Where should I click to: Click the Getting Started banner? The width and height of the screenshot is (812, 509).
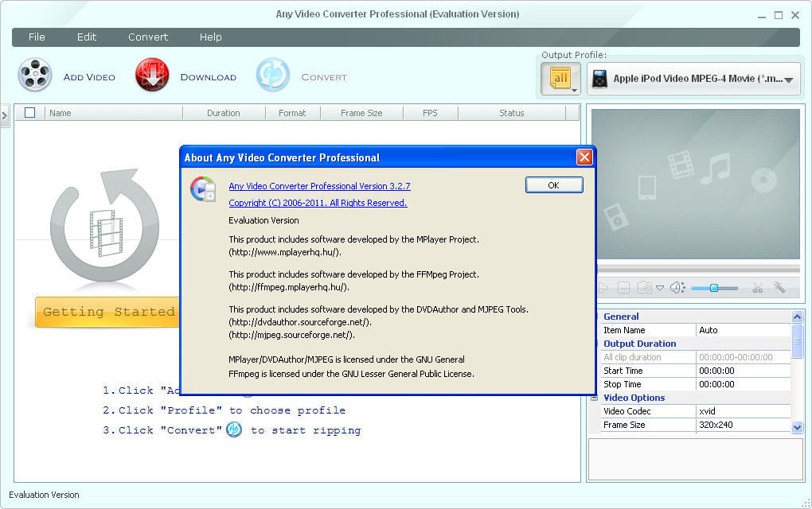107,312
